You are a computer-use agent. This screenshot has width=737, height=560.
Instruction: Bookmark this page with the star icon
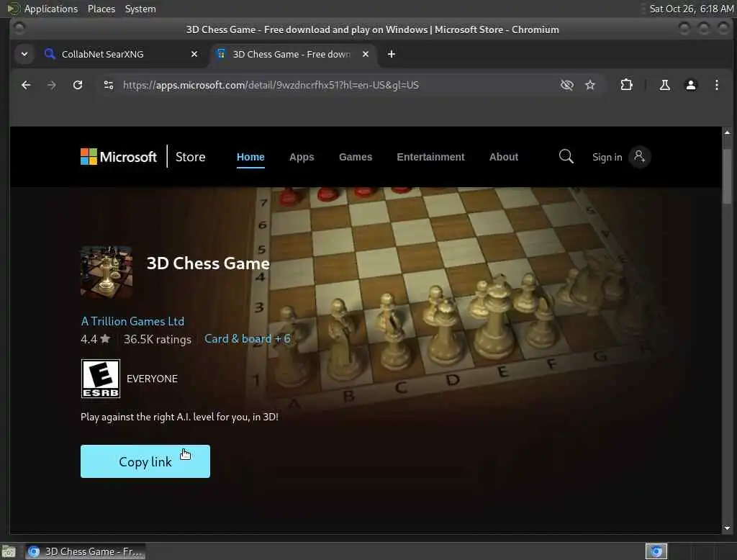(590, 85)
